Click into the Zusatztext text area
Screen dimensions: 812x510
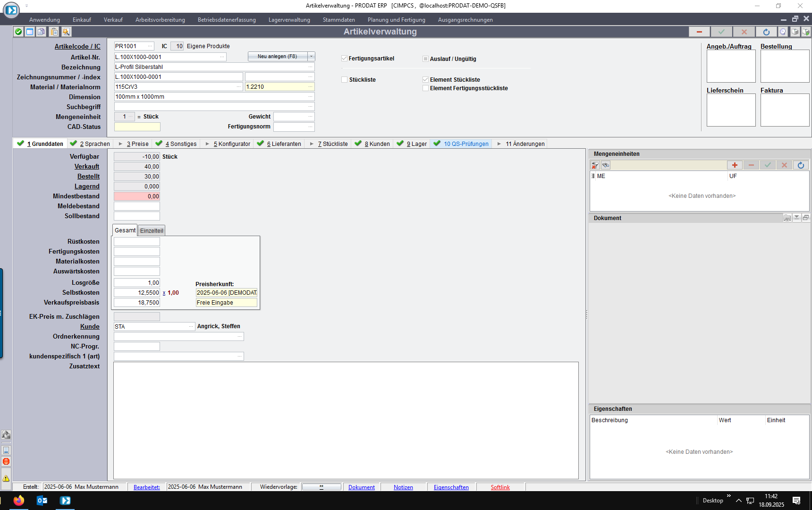pyautogui.click(x=346, y=420)
